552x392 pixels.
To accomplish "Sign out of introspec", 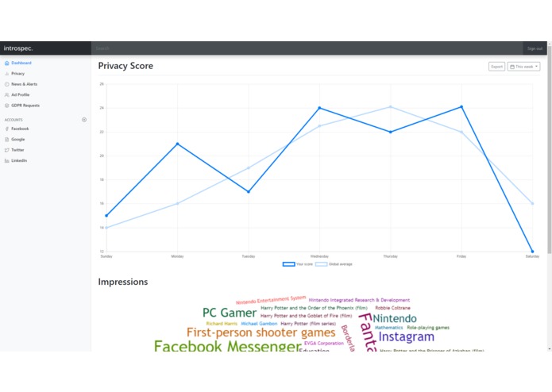I will tap(535, 48).
